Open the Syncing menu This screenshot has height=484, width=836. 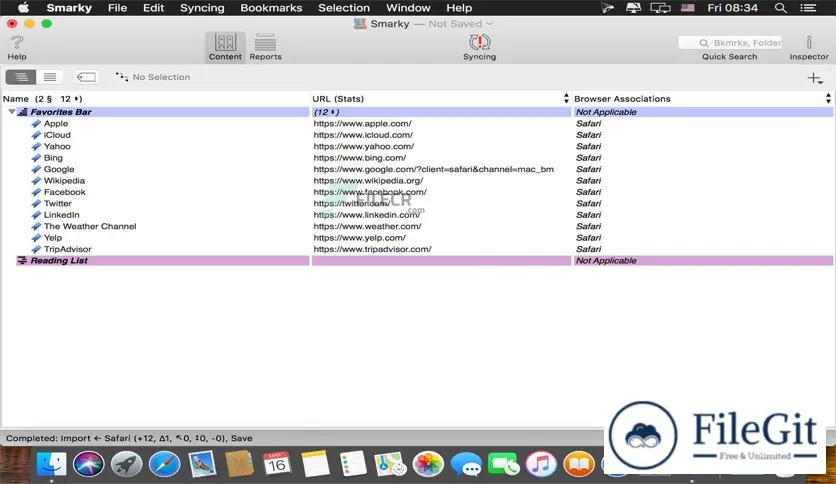point(202,8)
